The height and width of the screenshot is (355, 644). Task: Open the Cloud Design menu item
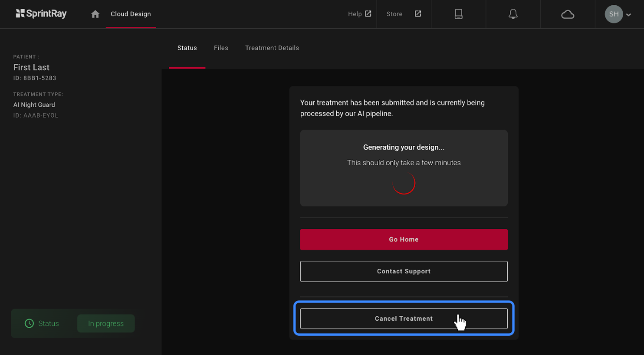pos(131,14)
